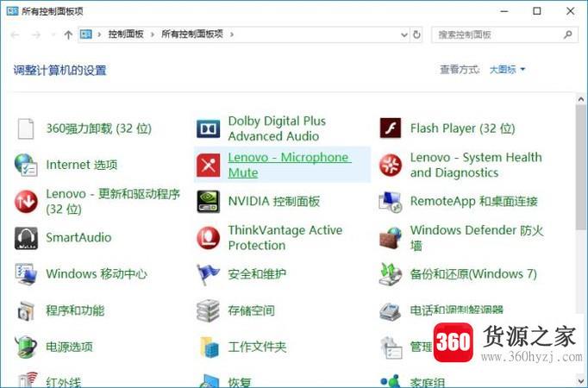The image size is (588, 388).
Task: Click the 电话和调制解调器 phone icon
Action: pyautogui.click(x=391, y=311)
